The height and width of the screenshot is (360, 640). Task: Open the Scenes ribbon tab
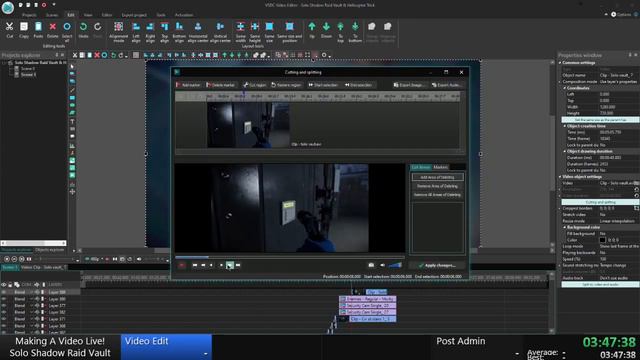[52, 15]
